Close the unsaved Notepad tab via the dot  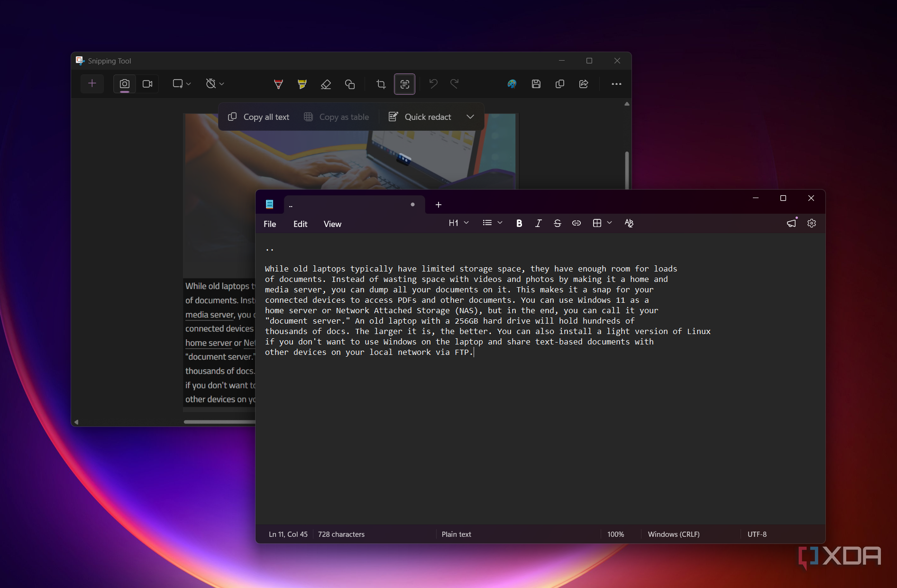[x=412, y=205]
